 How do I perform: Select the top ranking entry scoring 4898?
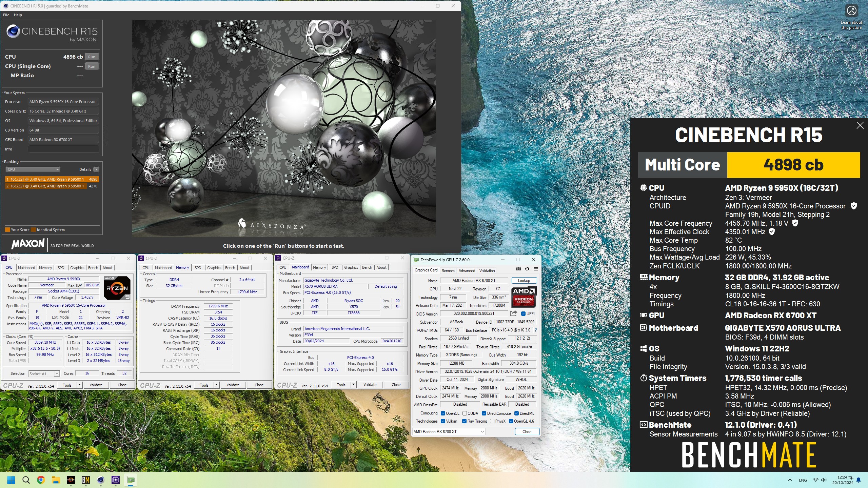(52, 179)
